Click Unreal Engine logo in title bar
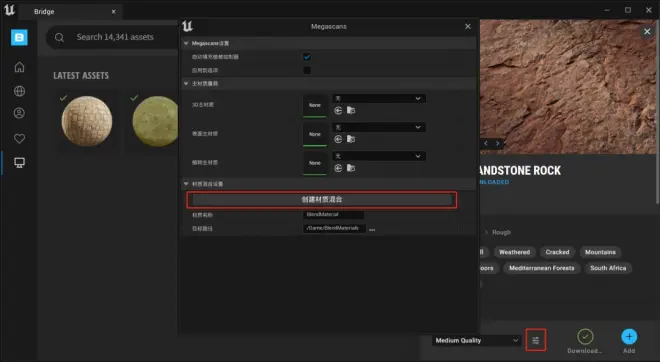660x362 pixels. coord(9,10)
